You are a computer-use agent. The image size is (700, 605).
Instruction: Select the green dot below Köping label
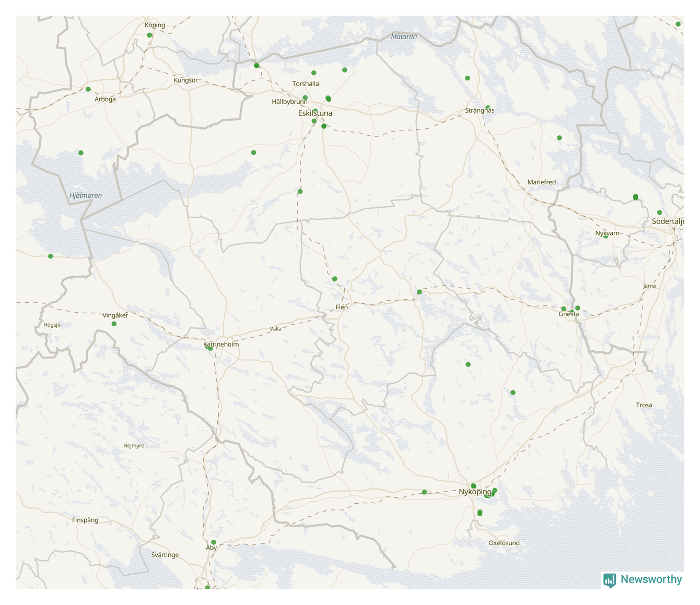click(x=149, y=35)
